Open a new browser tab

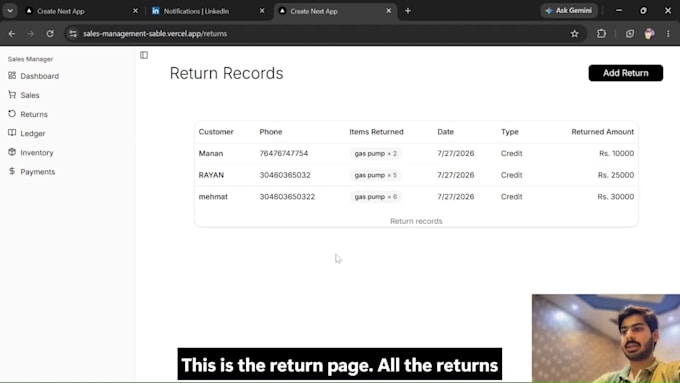click(x=408, y=11)
